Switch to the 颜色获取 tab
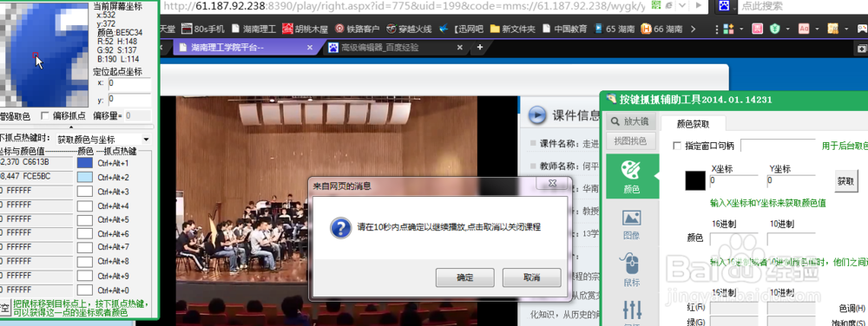Image resolution: width=868 pixels, height=326 pixels. (x=694, y=124)
